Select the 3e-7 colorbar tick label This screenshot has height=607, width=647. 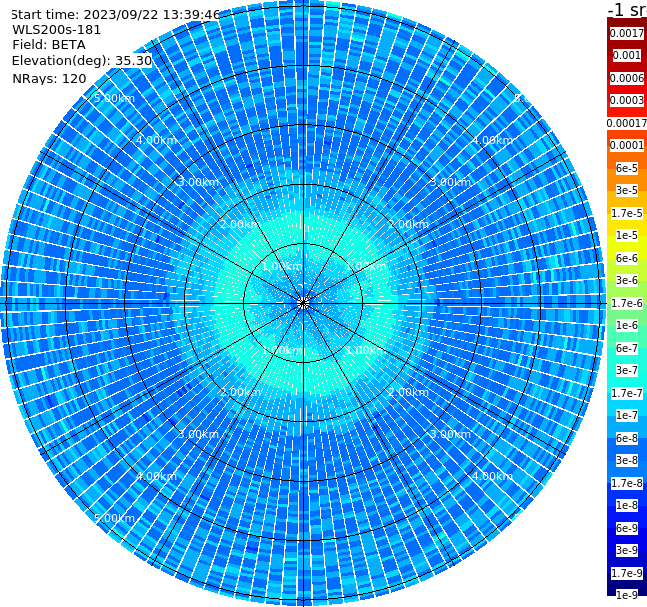pos(627,370)
